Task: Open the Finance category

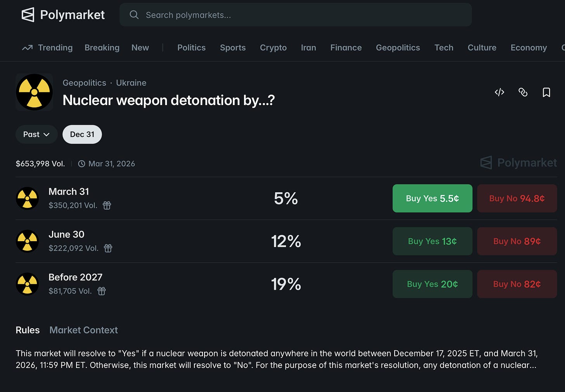Action: click(x=346, y=48)
